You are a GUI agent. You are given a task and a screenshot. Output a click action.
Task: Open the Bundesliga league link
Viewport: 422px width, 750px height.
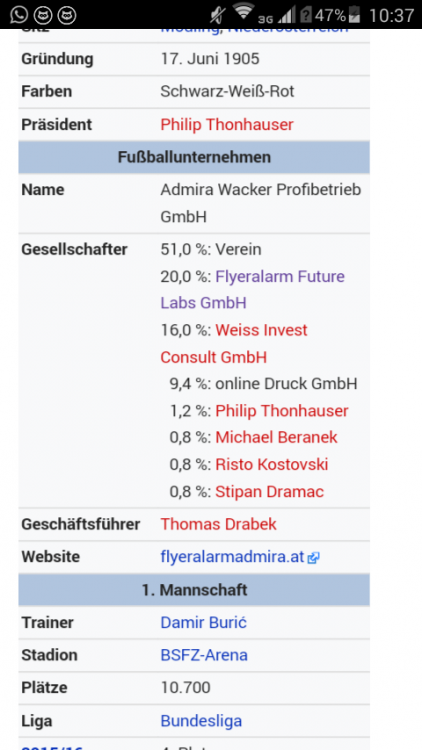tap(201, 721)
